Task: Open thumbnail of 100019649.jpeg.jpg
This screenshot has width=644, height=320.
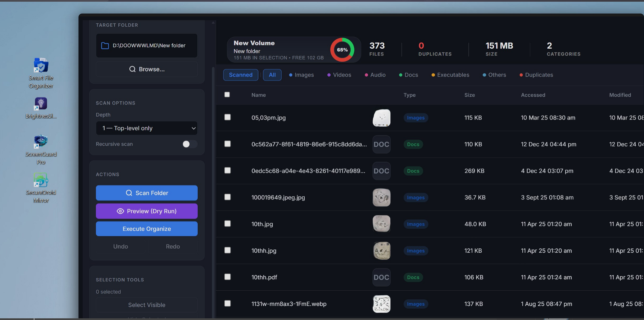Action: [381, 197]
